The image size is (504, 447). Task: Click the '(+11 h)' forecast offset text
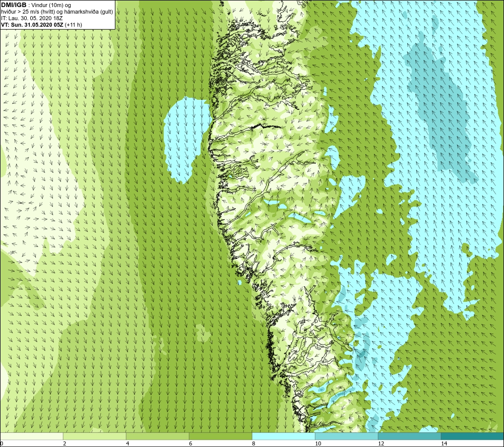pyautogui.click(x=73, y=25)
